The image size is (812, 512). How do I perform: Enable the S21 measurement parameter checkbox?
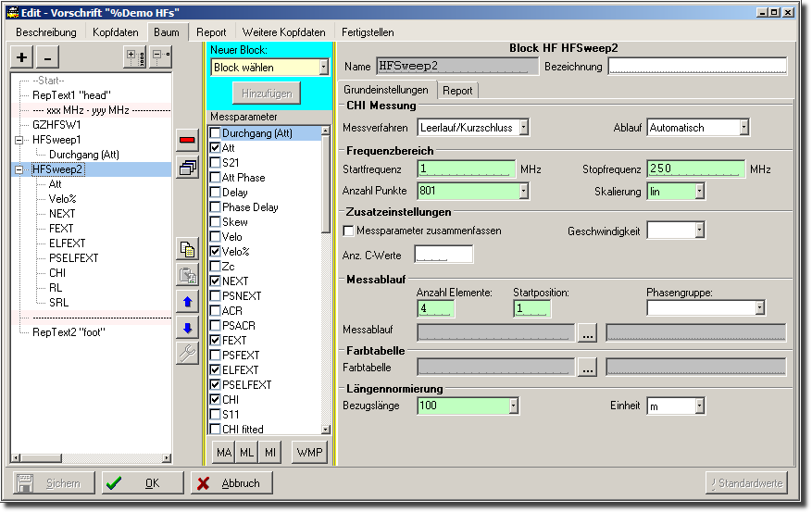click(216, 163)
